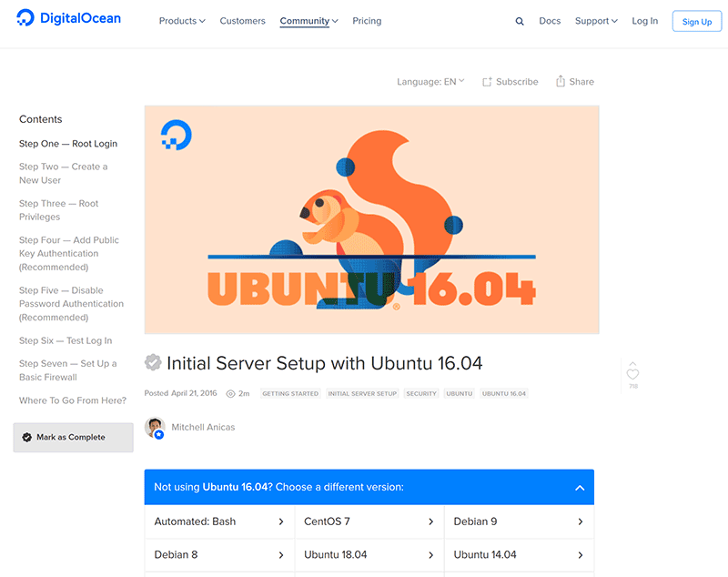Click the Initial Server Setup with Ubuntu 16.04 title
This screenshot has width=728, height=577.
pyautogui.click(x=324, y=363)
